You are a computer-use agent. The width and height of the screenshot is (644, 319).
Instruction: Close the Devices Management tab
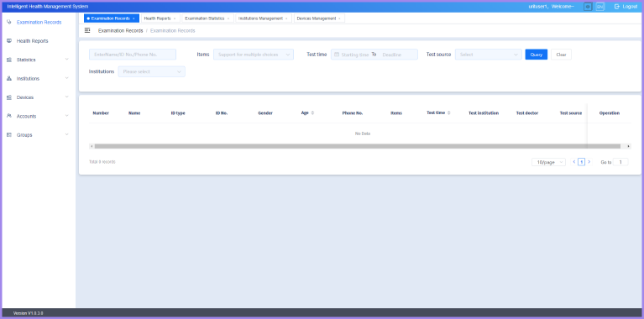tap(339, 18)
